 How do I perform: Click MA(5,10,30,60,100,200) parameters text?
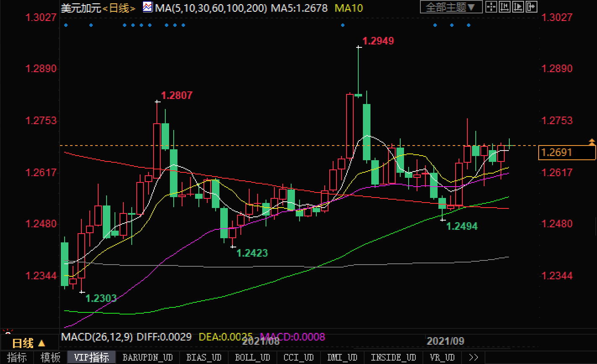pyautogui.click(x=211, y=8)
